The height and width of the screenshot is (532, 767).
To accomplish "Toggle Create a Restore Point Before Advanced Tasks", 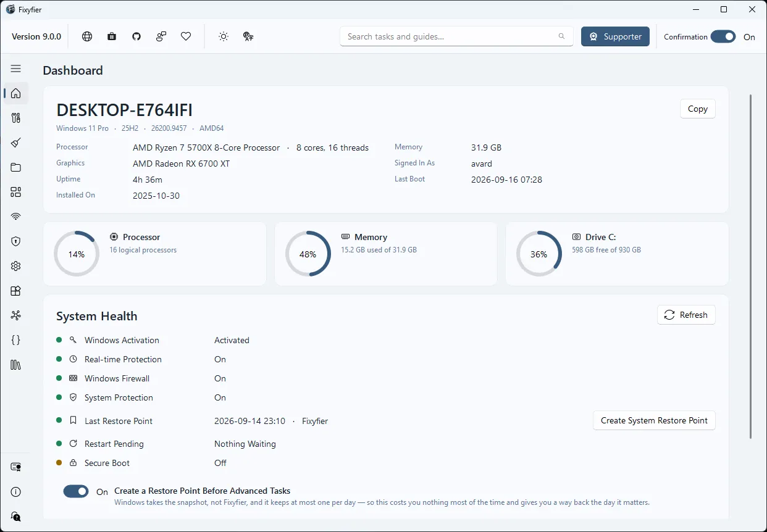I will click(76, 491).
